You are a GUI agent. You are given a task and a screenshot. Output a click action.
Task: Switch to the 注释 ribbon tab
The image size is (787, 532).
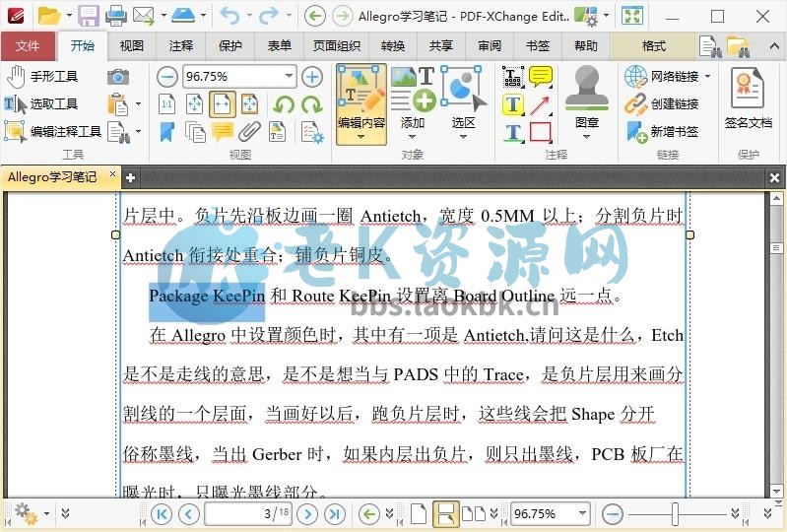tap(180, 46)
